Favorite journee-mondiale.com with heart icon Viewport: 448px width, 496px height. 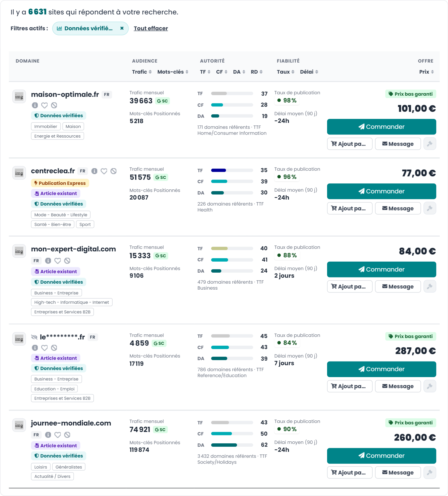tap(58, 435)
